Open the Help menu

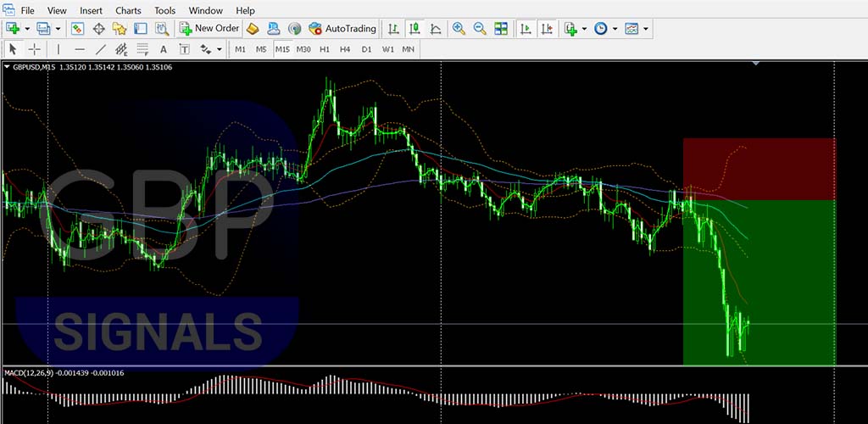click(245, 10)
